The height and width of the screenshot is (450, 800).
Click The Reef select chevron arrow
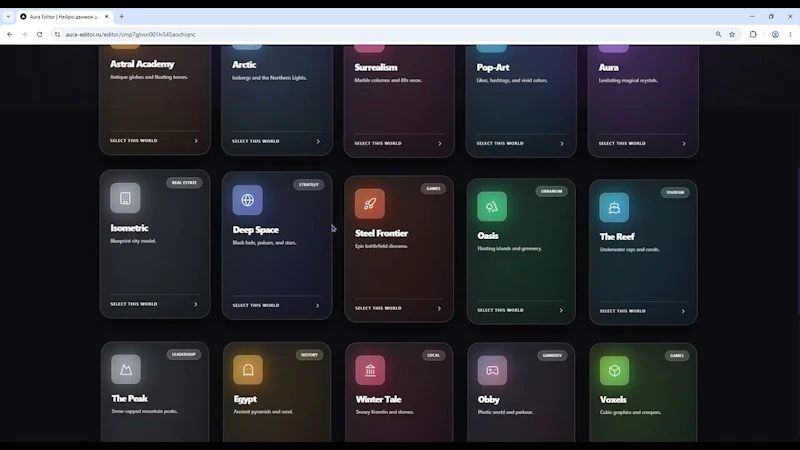[683, 311]
